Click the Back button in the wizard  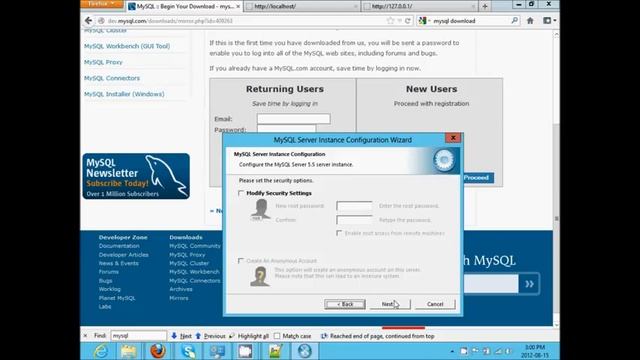pos(345,304)
